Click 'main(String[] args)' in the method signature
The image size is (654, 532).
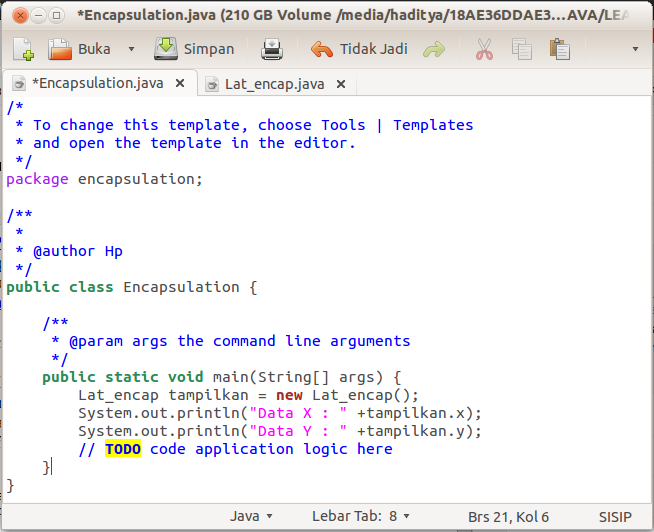298,377
